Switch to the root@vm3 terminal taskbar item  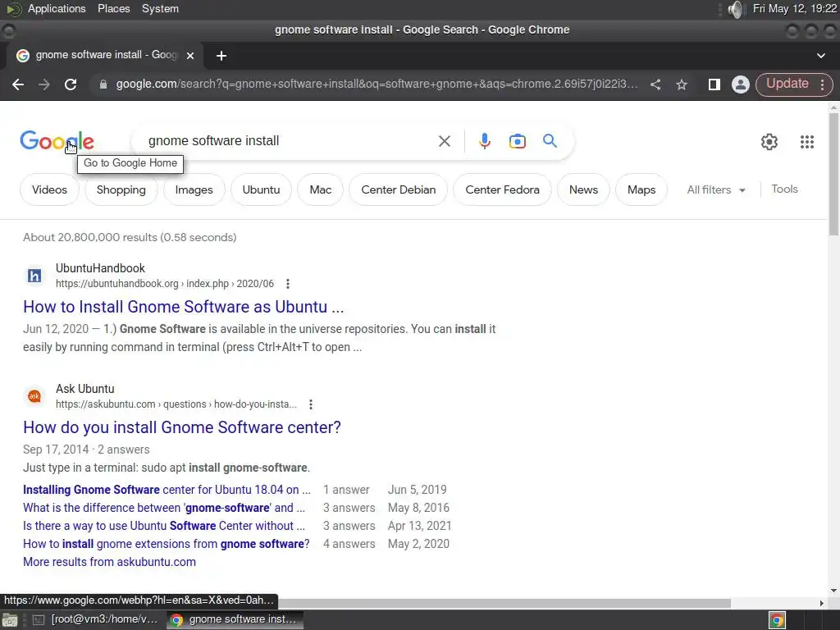coord(97,620)
